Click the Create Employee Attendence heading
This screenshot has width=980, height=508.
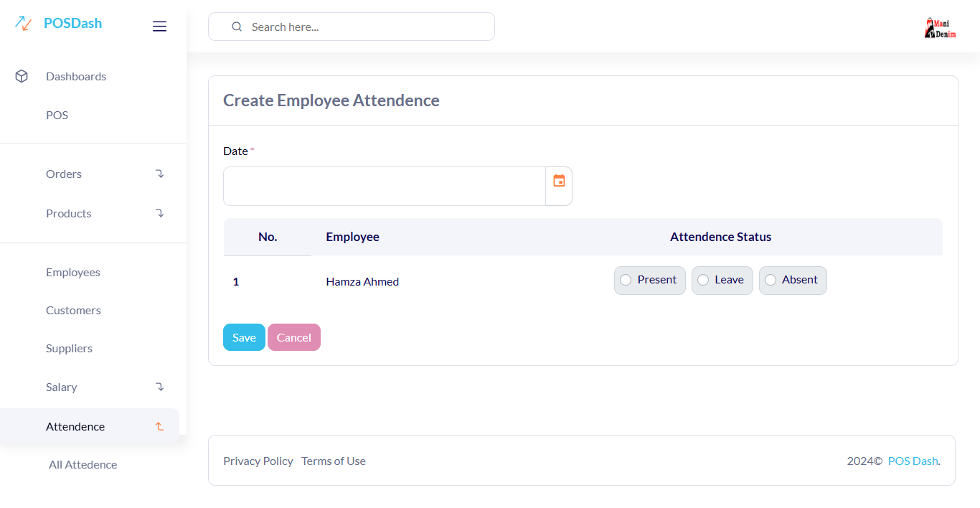point(331,100)
